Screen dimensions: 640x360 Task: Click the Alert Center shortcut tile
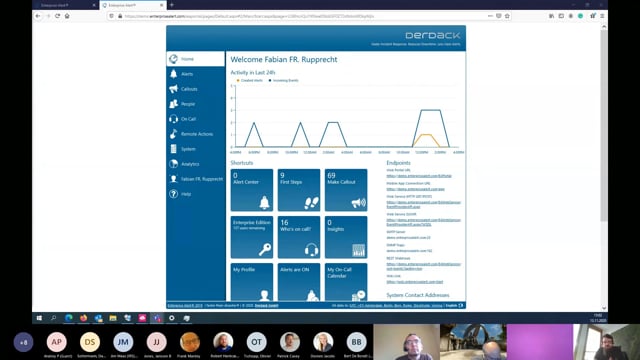[252, 190]
